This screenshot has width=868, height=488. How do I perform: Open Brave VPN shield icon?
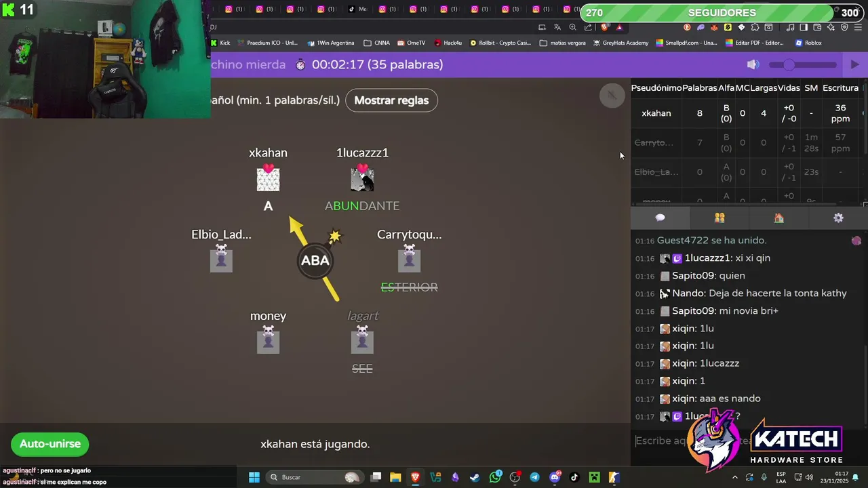844,27
